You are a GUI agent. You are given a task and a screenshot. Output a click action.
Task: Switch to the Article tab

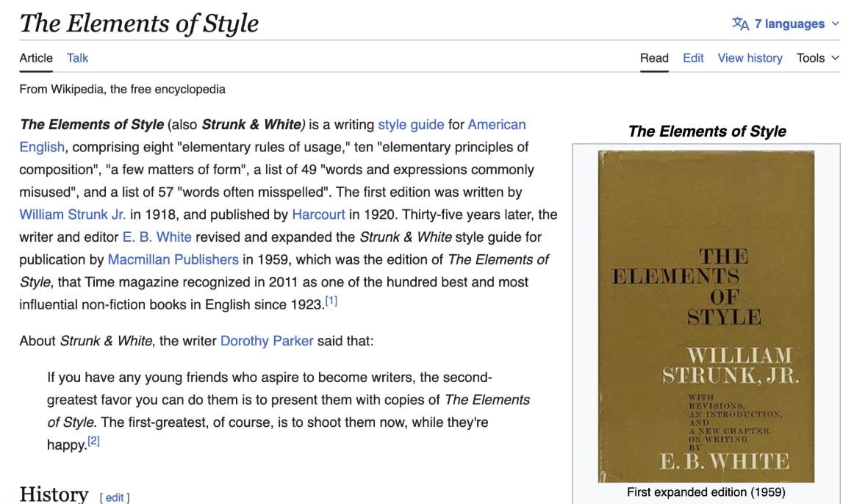(36, 58)
